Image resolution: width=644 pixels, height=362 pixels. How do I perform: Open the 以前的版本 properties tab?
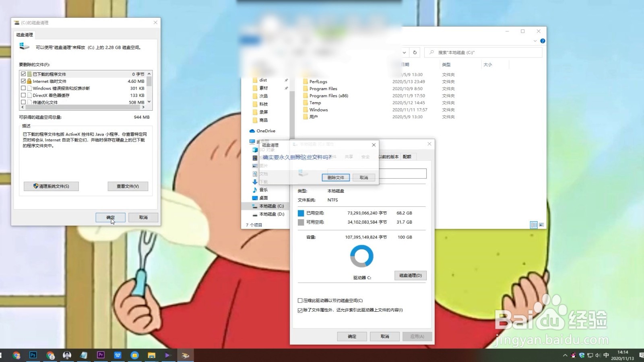[x=388, y=157]
